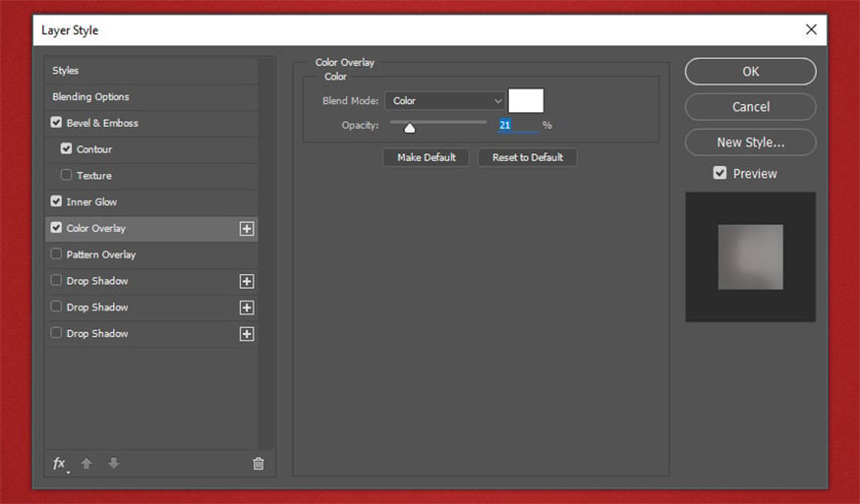Image resolution: width=860 pixels, height=504 pixels.
Task: Click the delete effect trash icon
Action: click(x=258, y=464)
